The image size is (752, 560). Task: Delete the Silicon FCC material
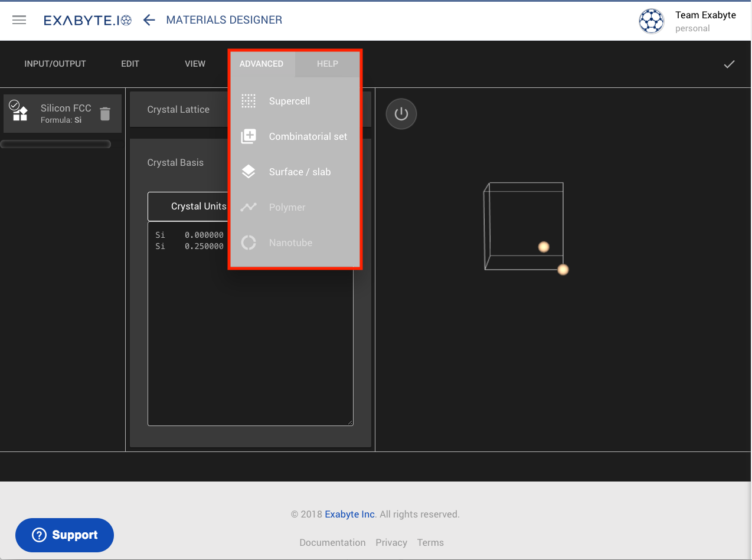pyautogui.click(x=105, y=114)
